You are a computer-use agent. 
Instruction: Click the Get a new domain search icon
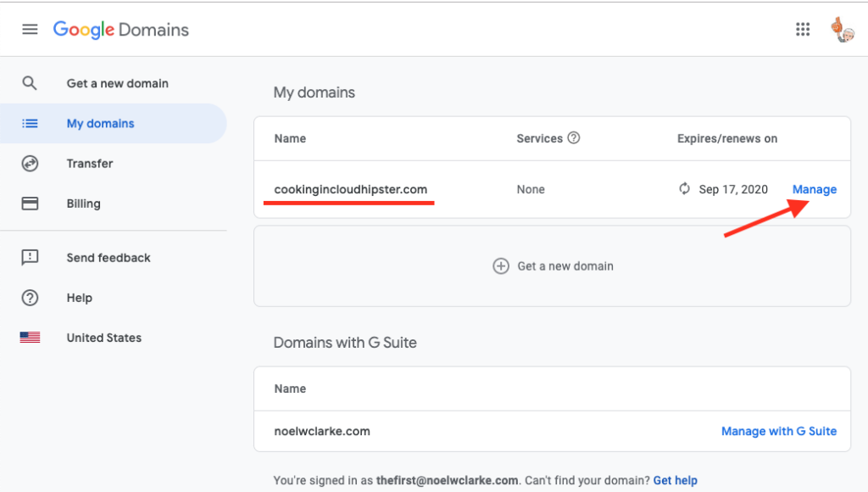point(30,83)
